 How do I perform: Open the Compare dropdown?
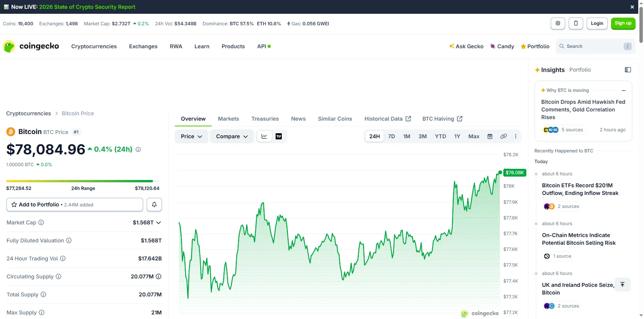[232, 136]
